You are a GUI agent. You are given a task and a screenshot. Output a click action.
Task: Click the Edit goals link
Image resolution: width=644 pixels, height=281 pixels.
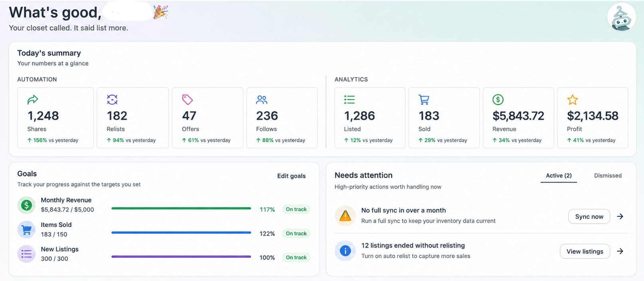click(x=291, y=176)
